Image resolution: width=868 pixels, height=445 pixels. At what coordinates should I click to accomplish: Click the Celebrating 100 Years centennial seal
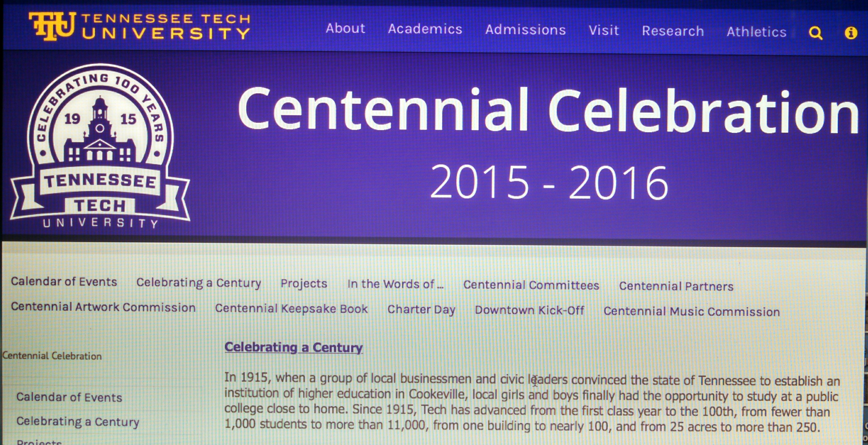pos(100,147)
